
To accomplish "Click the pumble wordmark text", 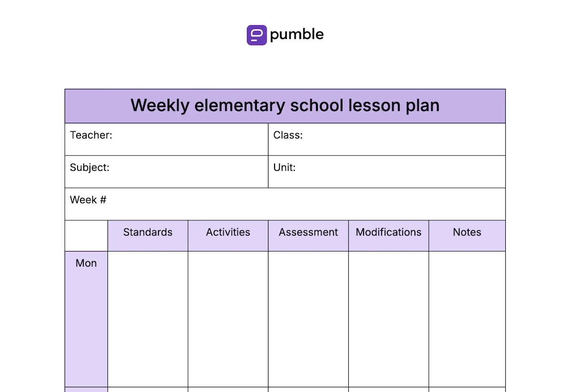I will (x=297, y=35).
